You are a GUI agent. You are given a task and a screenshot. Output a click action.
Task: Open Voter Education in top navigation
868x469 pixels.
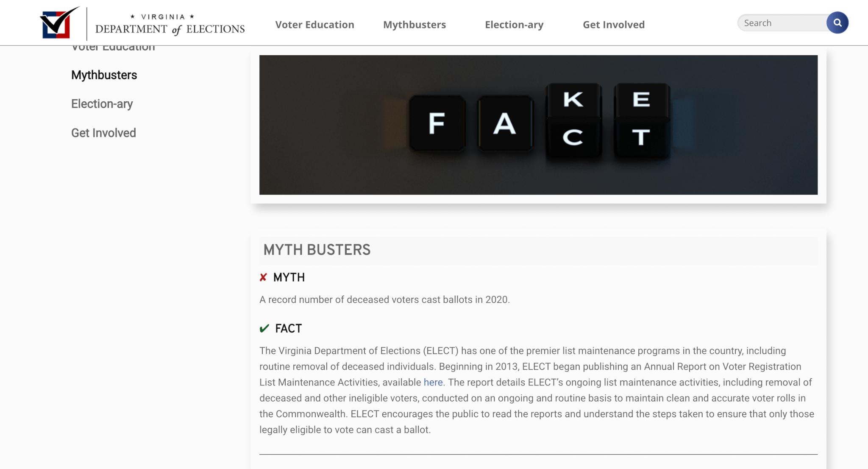(x=314, y=25)
